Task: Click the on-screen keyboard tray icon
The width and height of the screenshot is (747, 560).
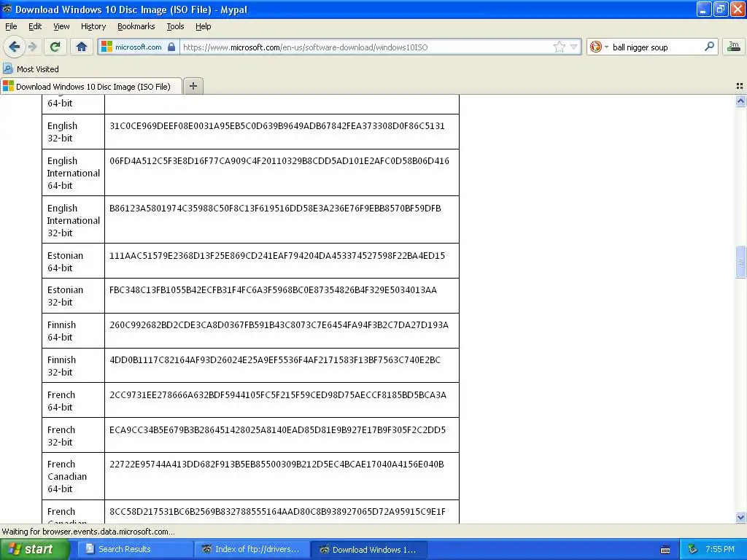Action: [x=665, y=550]
